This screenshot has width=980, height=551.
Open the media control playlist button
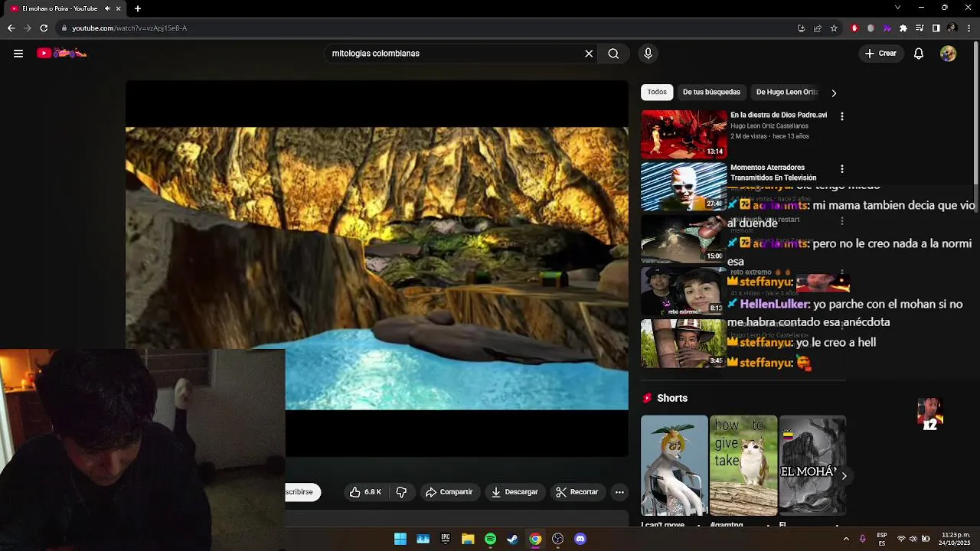(x=920, y=28)
